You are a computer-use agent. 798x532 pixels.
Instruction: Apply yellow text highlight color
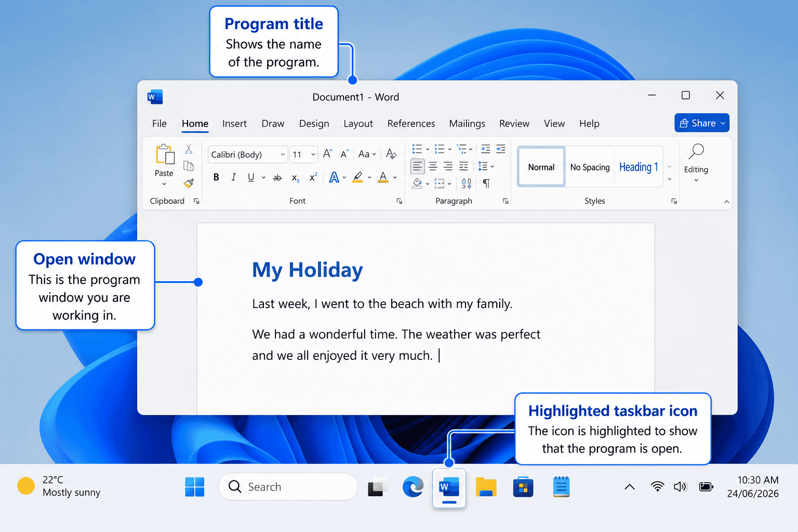[x=357, y=178]
